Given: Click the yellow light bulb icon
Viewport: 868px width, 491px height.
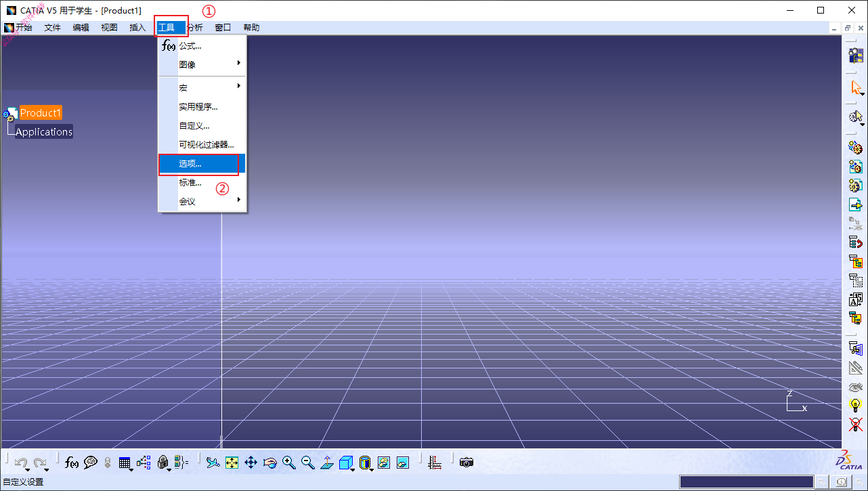Looking at the screenshot, I should tap(856, 406).
